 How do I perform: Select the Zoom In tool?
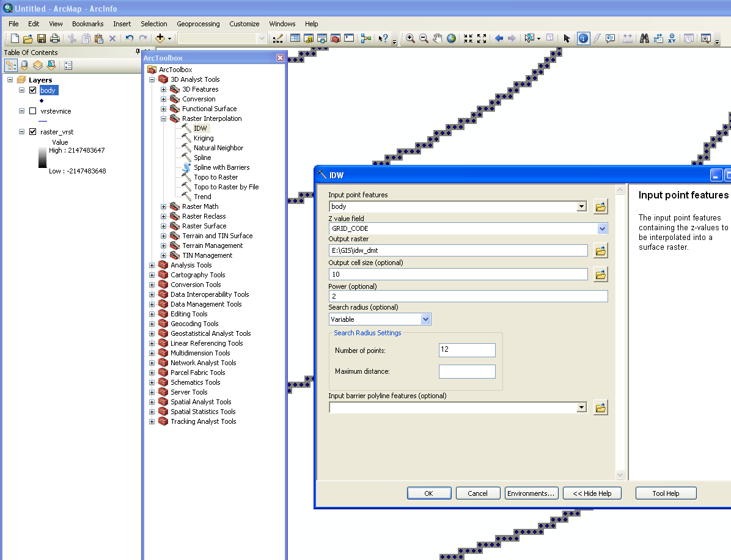(x=410, y=38)
